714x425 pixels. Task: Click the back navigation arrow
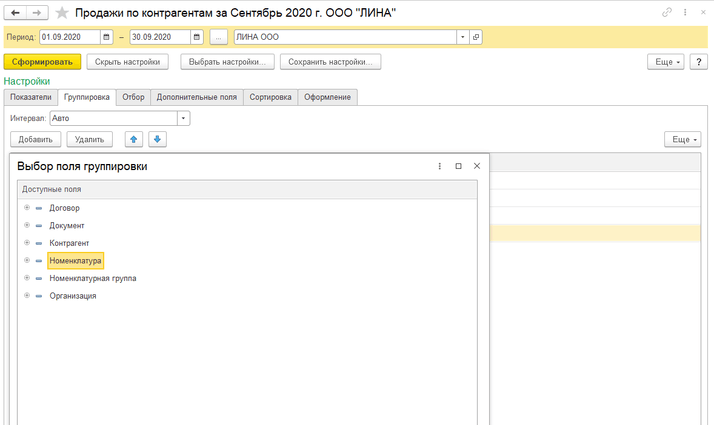tap(15, 12)
